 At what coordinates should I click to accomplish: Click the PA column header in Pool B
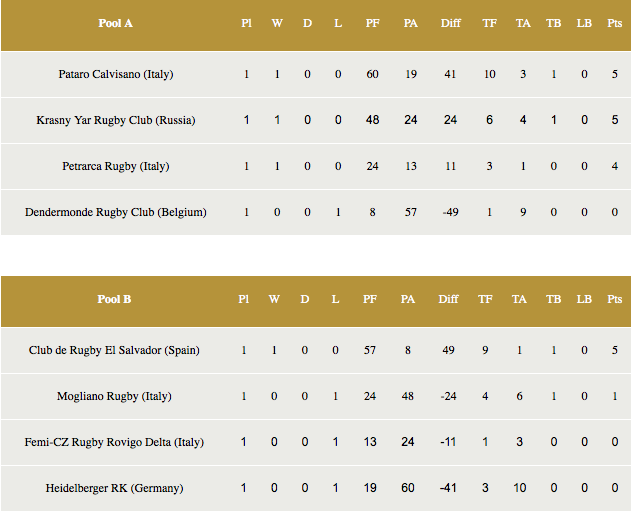pyautogui.click(x=407, y=299)
